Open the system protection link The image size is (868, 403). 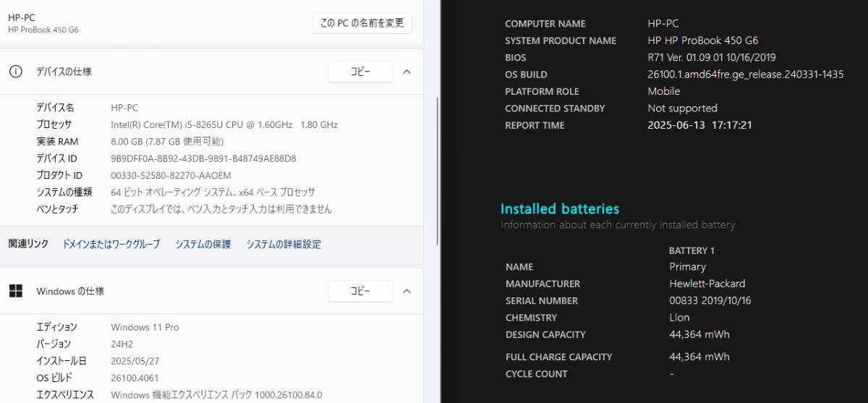click(203, 245)
